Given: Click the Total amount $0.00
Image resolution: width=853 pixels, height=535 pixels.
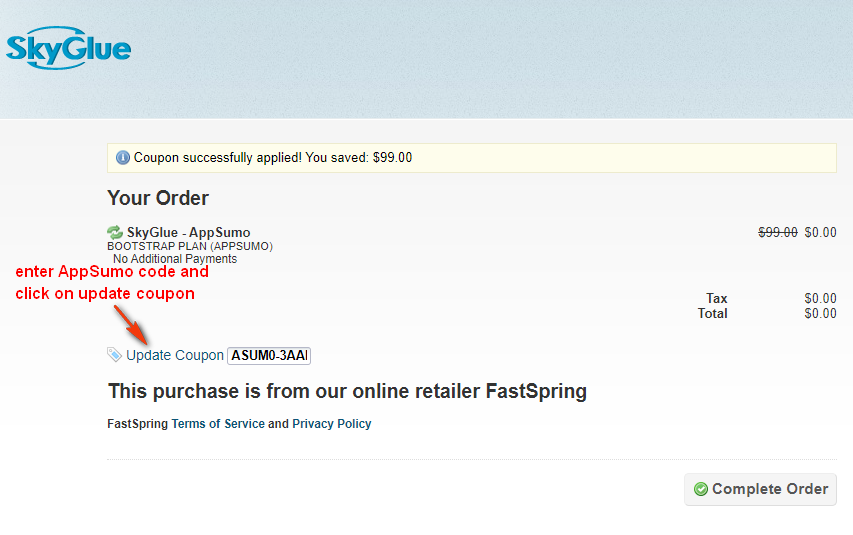Looking at the screenshot, I should coord(820,313).
